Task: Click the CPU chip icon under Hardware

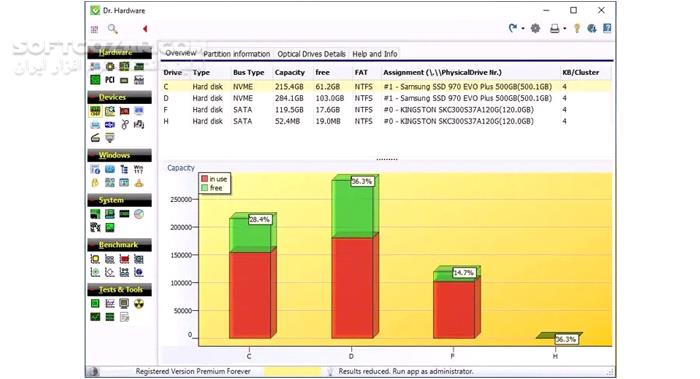Action: coord(110,67)
